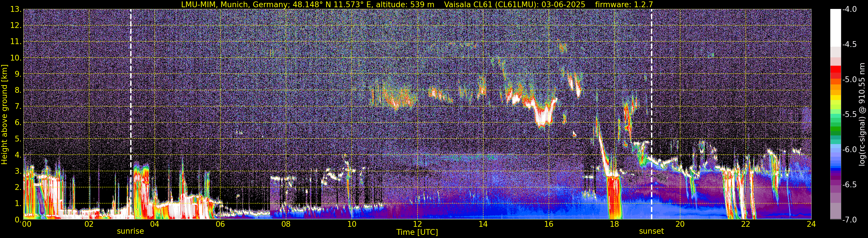Click the '24' time axis tick label

pyautogui.click(x=811, y=224)
